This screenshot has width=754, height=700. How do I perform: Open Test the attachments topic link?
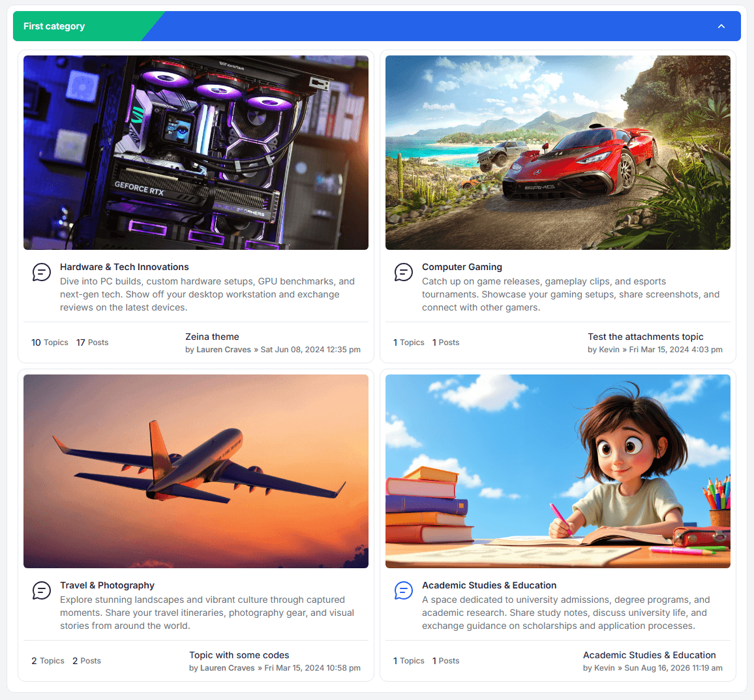pos(645,337)
